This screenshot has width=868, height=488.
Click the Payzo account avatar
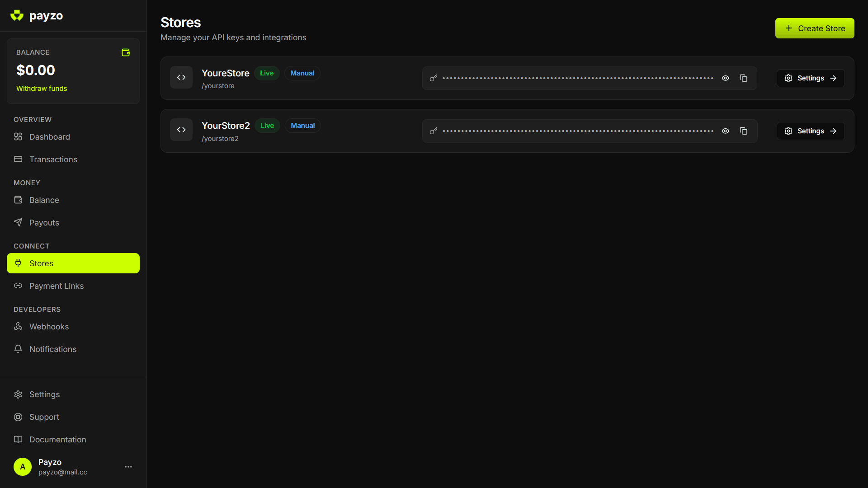(22, 467)
